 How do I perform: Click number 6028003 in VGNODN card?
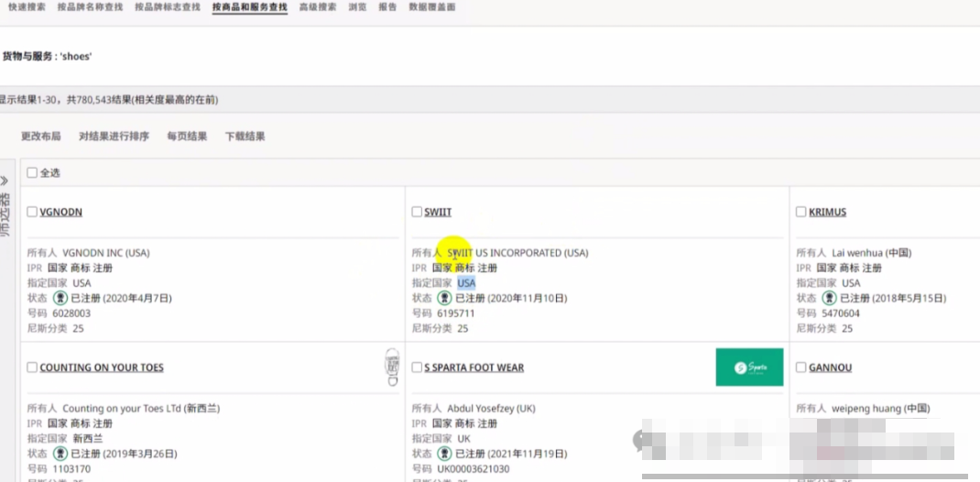click(x=71, y=313)
